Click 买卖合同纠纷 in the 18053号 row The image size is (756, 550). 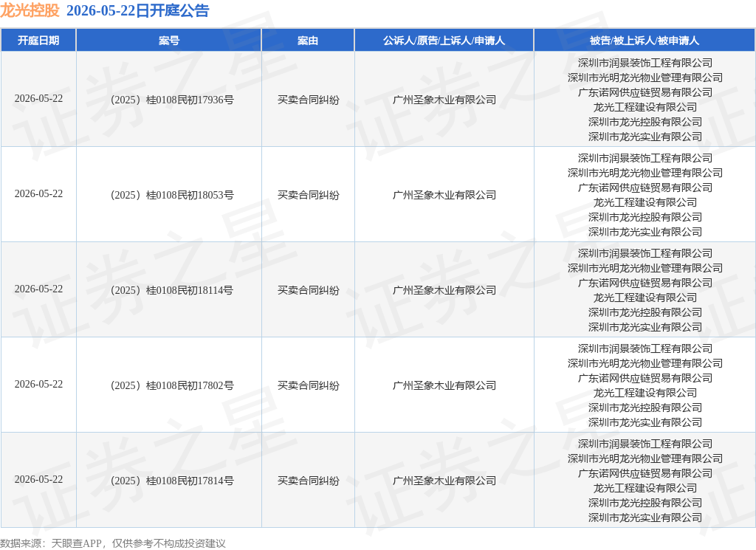coord(308,195)
